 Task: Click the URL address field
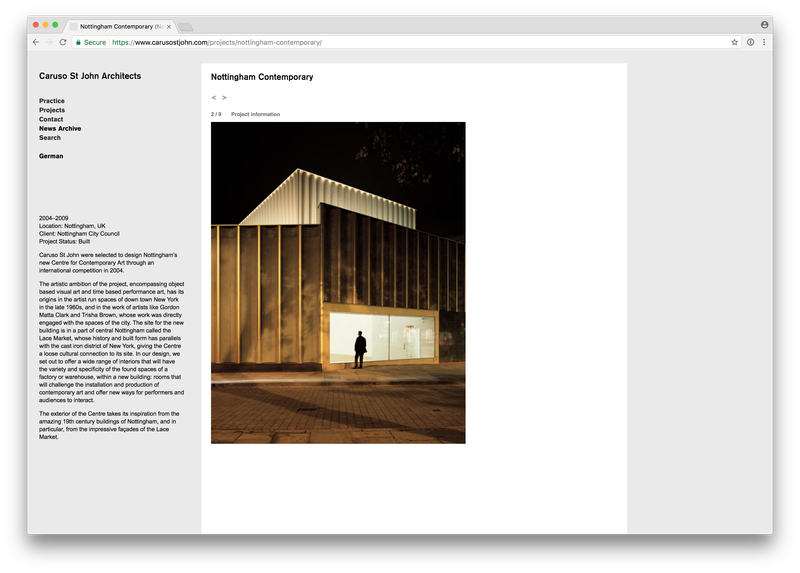point(408,42)
